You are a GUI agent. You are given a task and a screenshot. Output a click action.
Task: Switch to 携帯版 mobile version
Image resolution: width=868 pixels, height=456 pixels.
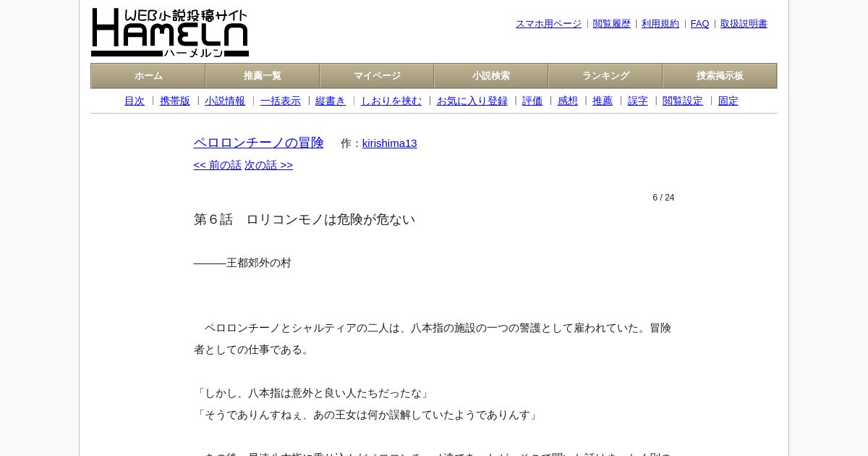pos(175,101)
